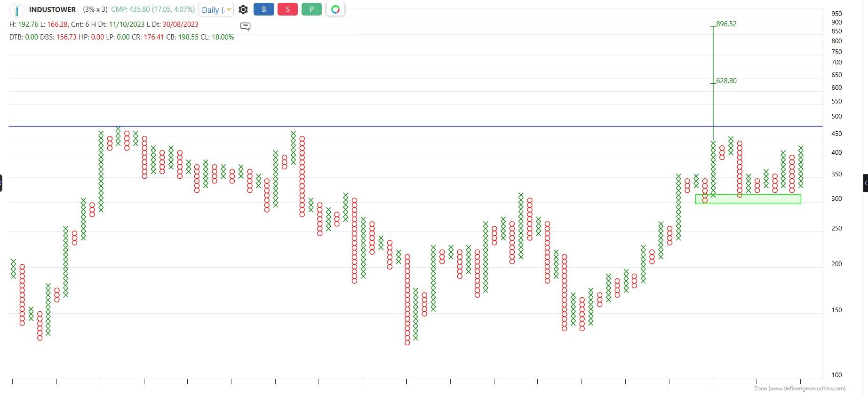Select the blue horizontal resistance line
The width and height of the screenshot is (868, 396).
point(423,127)
